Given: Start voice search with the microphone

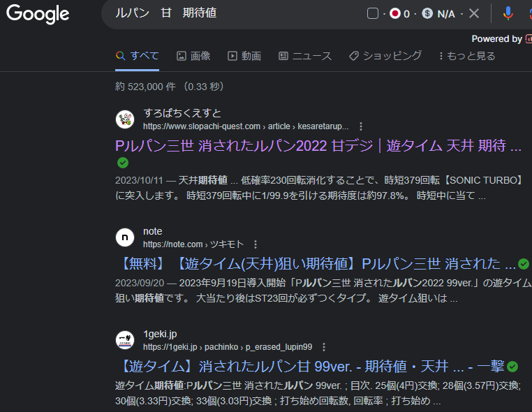Looking at the screenshot, I should tap(508, 14).
